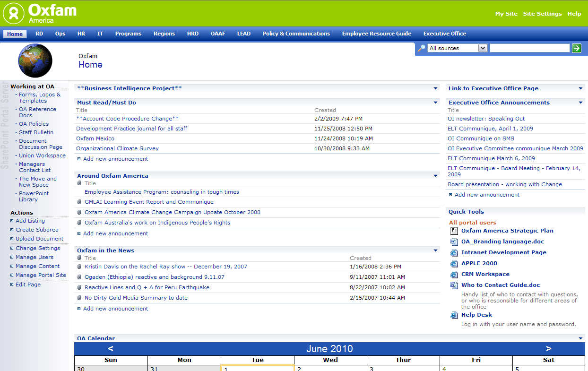
Task: Open OI newsletter: Speaking Out announcement
Action: [486, 119]
